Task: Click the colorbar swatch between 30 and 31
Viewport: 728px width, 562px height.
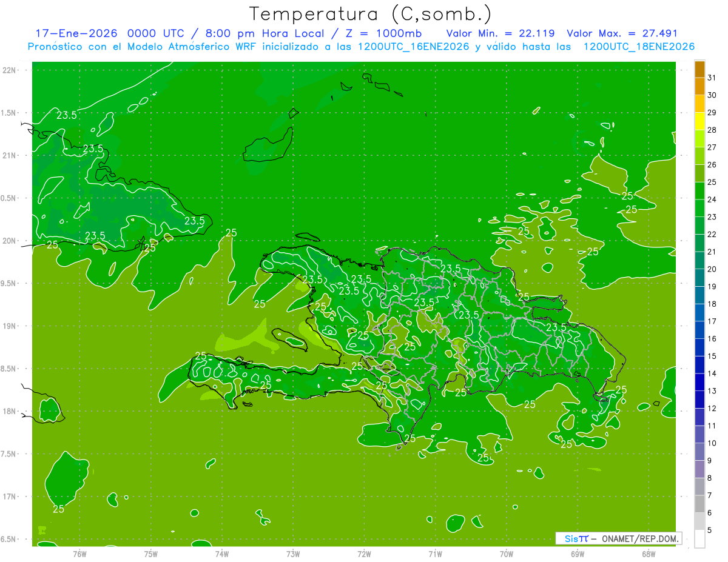Action: [x=699, y=86]
